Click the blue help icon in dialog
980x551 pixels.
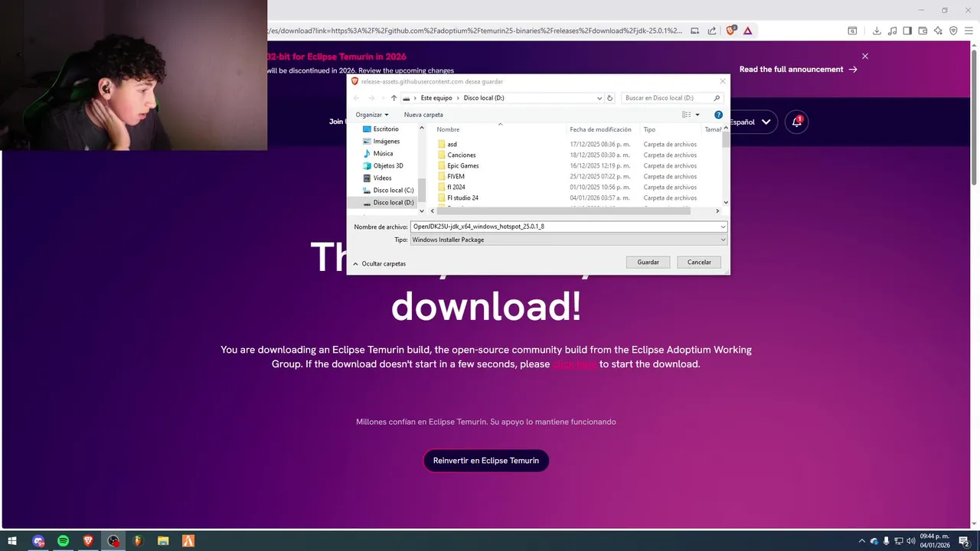[718, 115]
